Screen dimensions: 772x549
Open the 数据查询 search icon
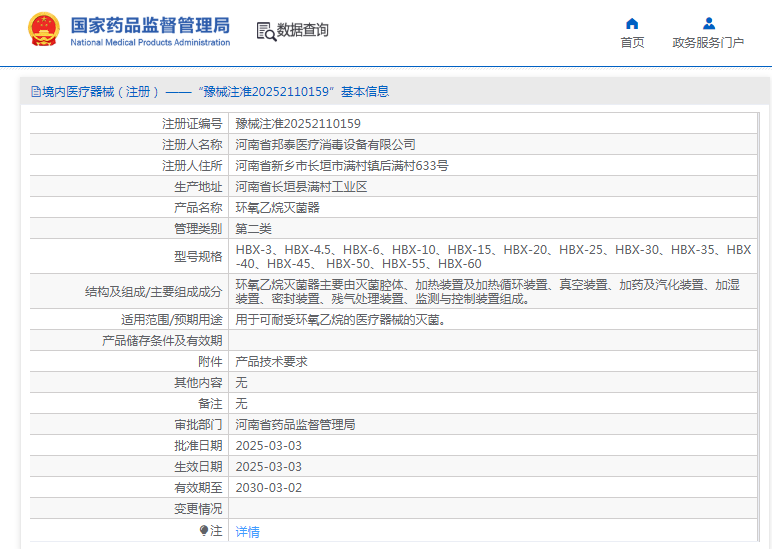coord(266,31)
